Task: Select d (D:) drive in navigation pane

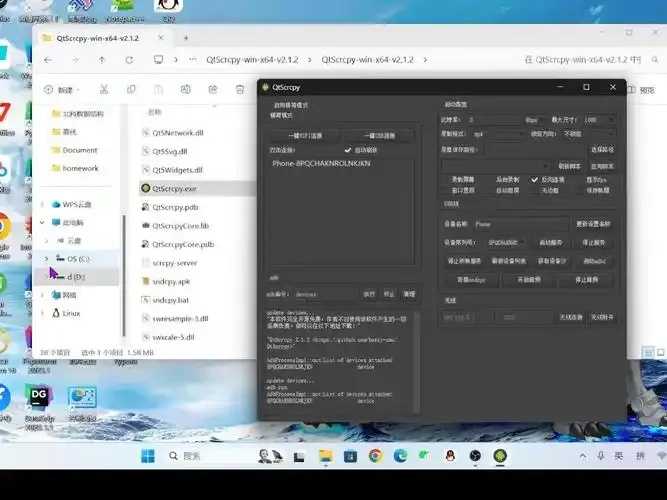Action: (75, 277)
